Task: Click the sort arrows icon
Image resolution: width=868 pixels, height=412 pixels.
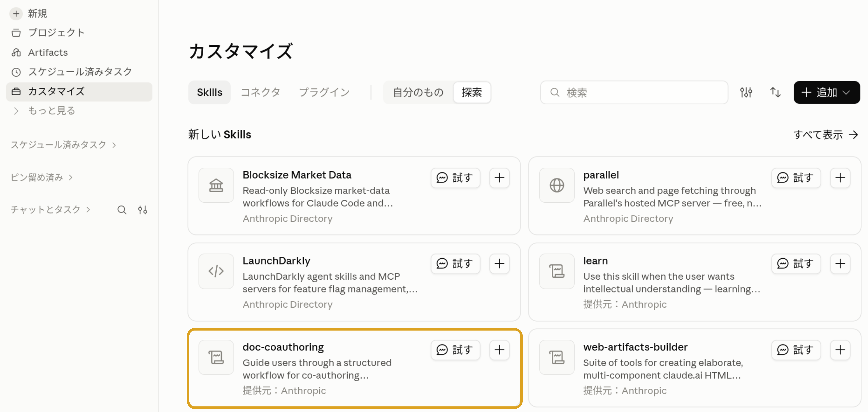Action: [x=775, y=92]
